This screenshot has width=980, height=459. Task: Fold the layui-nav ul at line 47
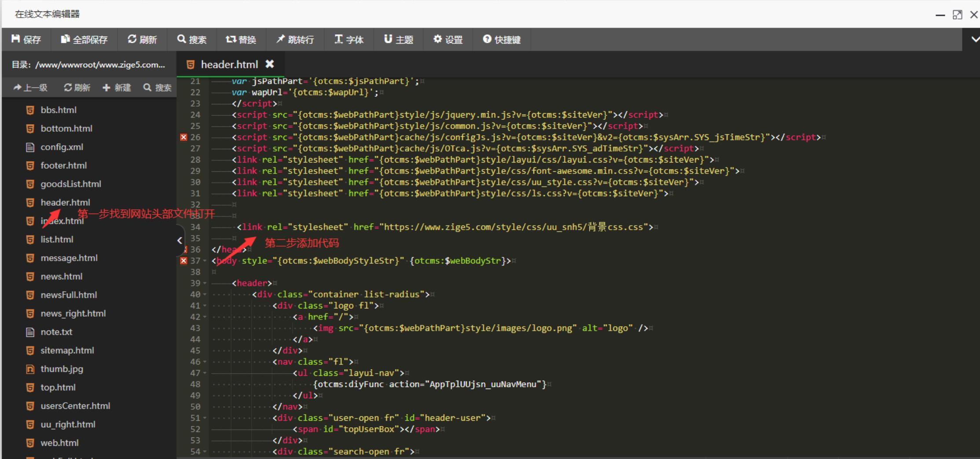[x=205, y=373]
